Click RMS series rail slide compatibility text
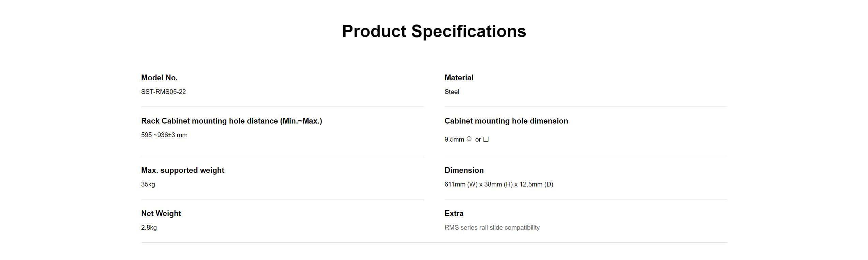 [x=492, y=227]
